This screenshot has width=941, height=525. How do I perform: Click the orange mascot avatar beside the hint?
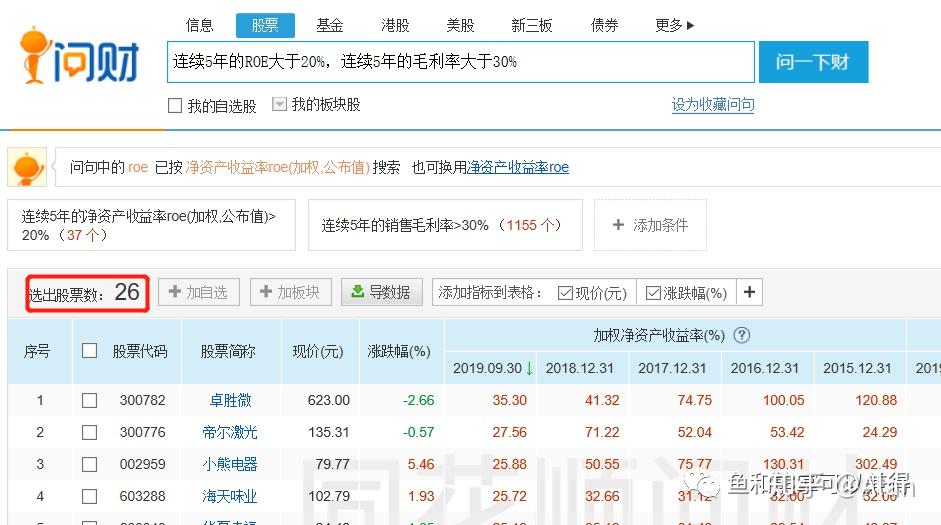coord(27,167)
